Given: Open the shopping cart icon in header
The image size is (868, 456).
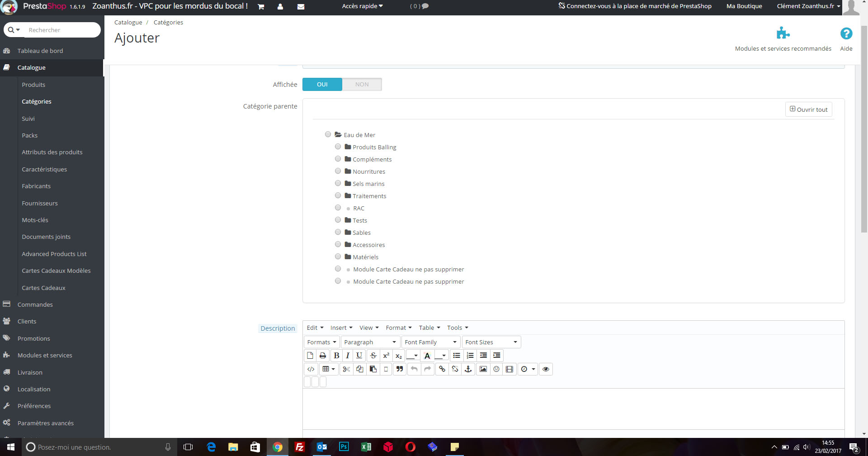Looking at the screenshot, I should (261, 6).
